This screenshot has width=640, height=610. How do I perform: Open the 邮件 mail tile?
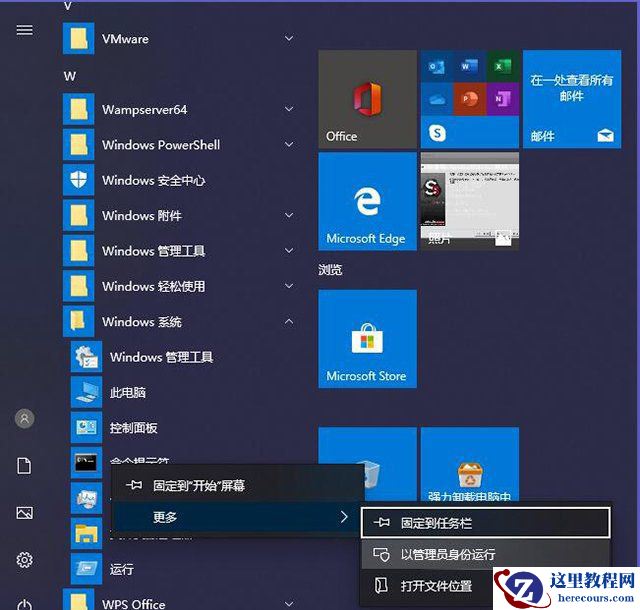click(572, 99)
